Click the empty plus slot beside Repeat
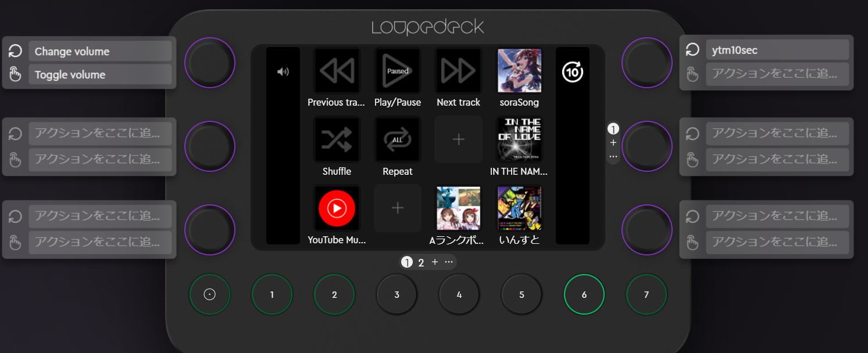The width and height of the screenshot is (868, 353). 458,139
